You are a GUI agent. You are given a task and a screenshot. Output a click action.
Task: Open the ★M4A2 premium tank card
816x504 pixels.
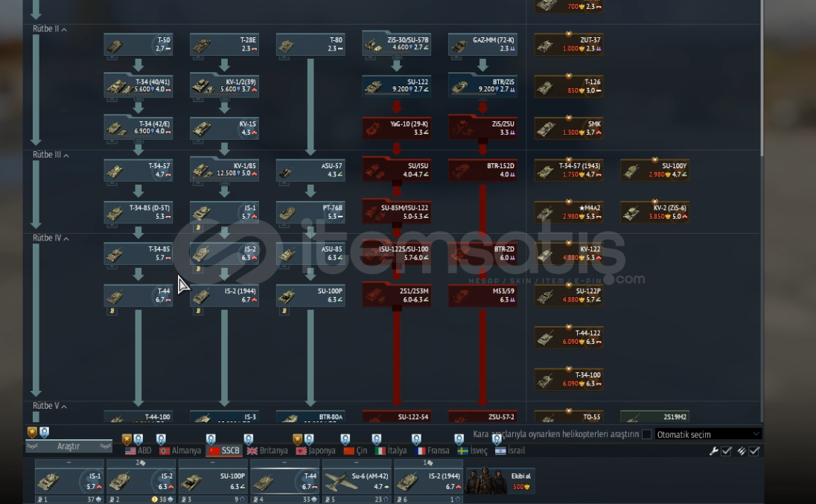569,212
